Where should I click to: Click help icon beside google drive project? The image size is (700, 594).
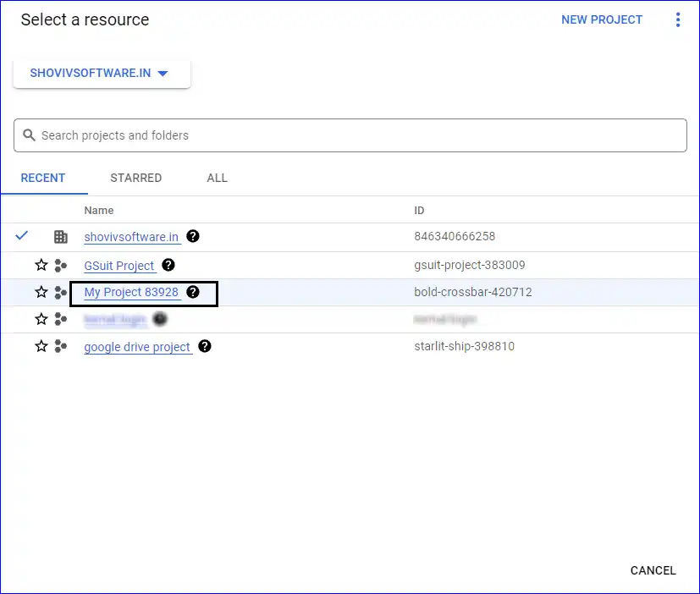[205, 346]
